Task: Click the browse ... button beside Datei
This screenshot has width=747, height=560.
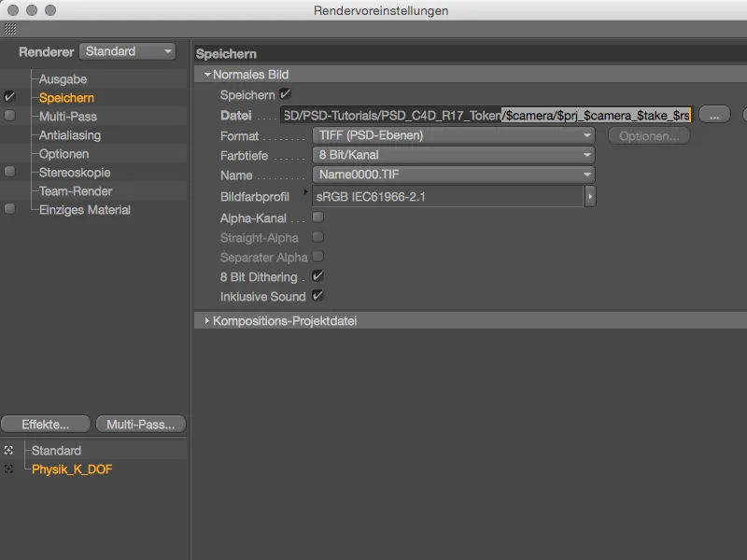Action: 714,115
